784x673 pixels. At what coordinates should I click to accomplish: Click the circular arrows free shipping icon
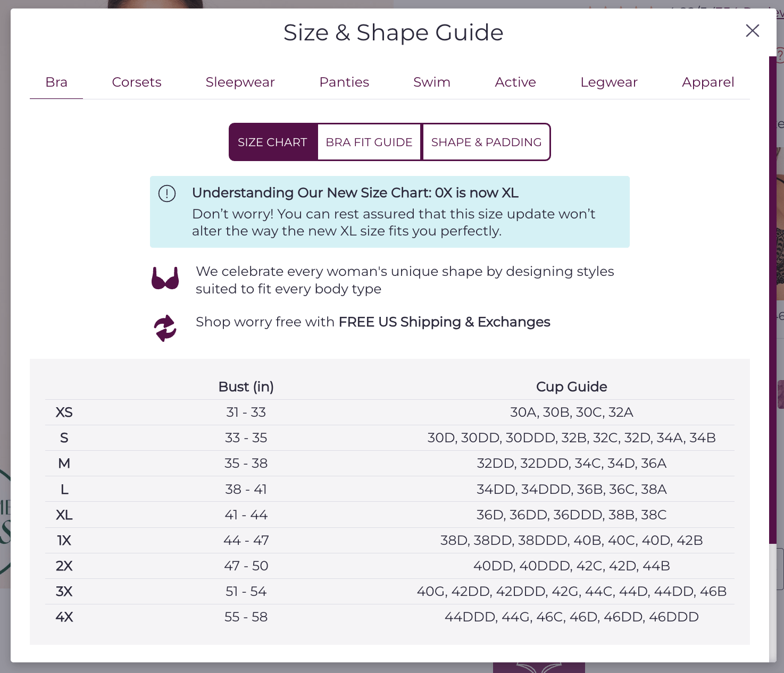(x=164, y=327)
